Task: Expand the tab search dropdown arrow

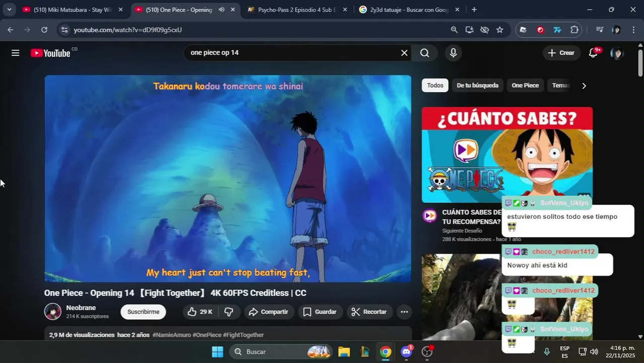Action: click(9, 10)
